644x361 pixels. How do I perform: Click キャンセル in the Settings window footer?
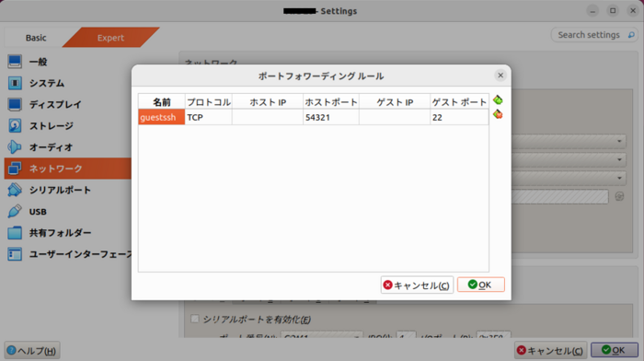pyautogui.click(x=550, y=350)
